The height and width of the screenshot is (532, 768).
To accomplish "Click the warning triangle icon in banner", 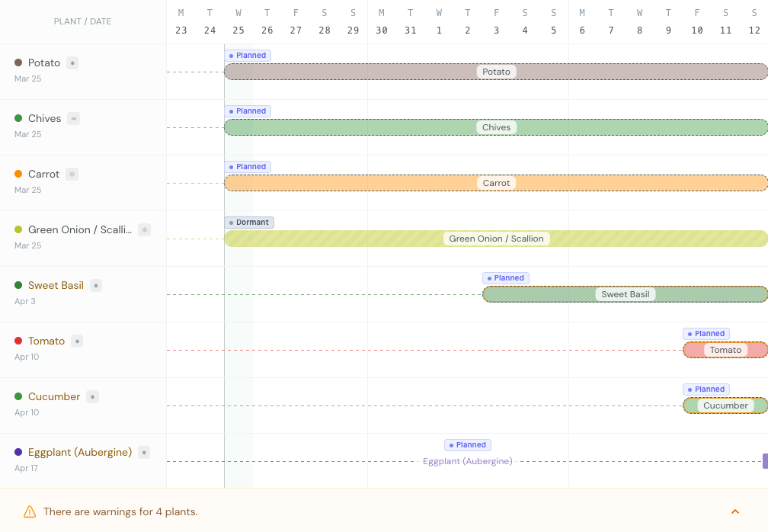I will point(30,511).
